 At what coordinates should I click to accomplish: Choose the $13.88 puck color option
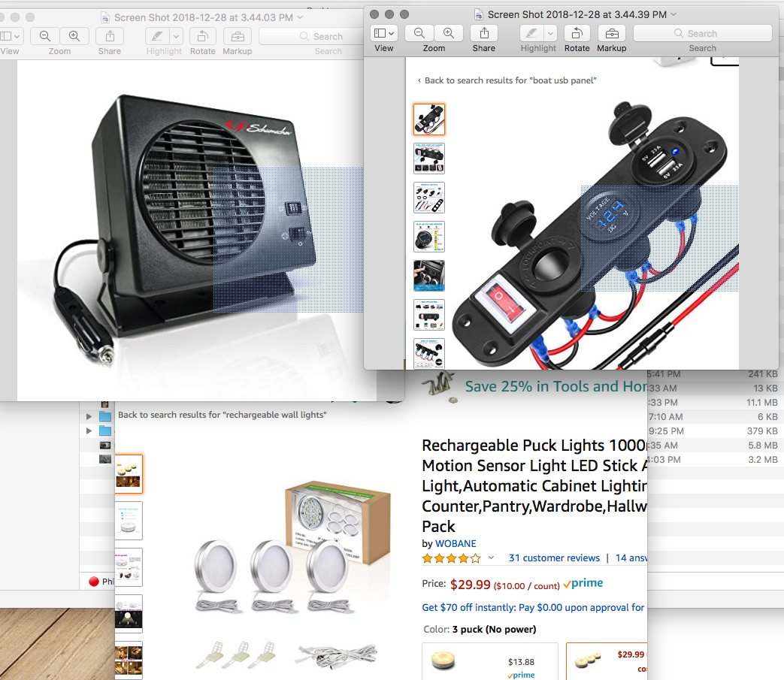click(490, 661)
